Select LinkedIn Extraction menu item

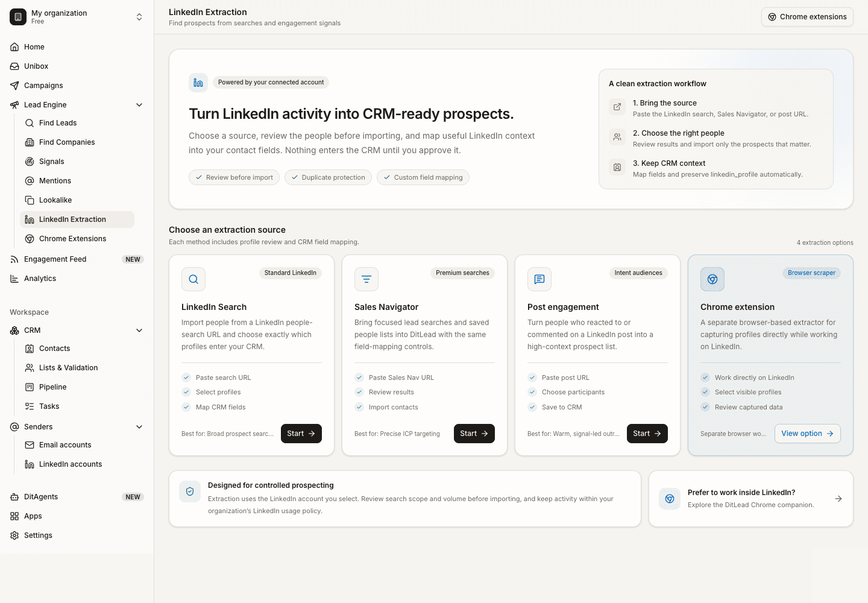point(77,219)
